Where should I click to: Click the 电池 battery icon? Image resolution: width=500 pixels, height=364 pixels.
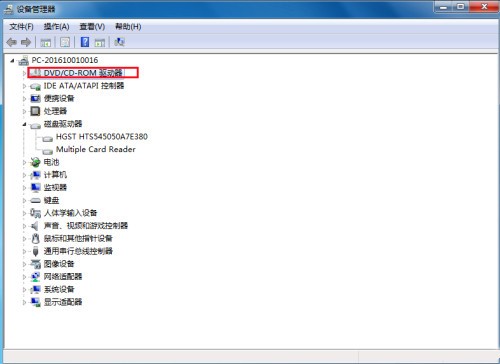point(35,162)
